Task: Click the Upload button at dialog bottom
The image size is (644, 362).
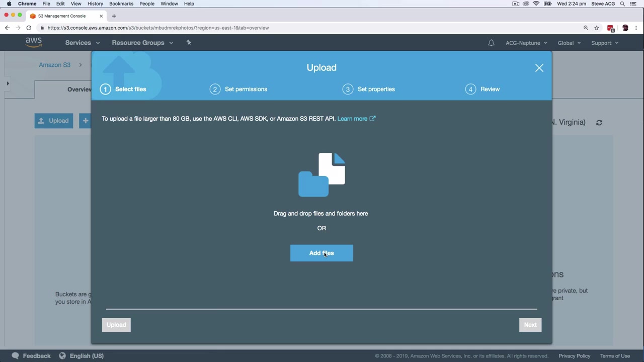Action: point(116,325)
